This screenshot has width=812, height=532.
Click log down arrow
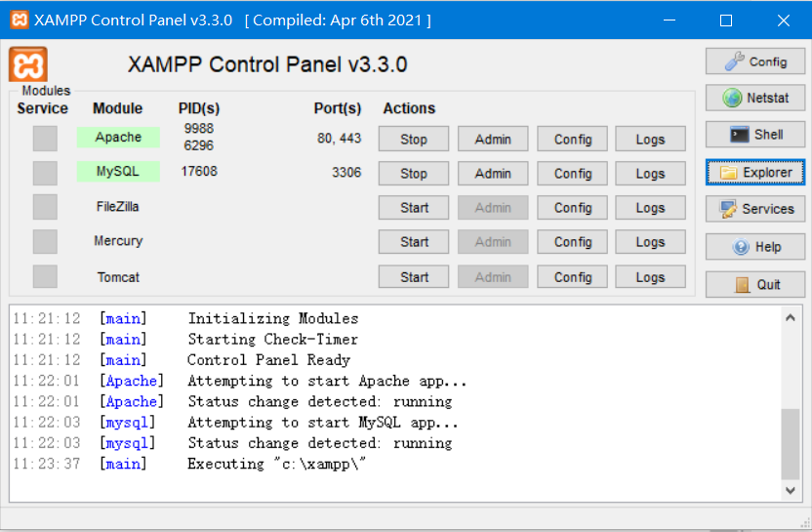pos(791,491)
